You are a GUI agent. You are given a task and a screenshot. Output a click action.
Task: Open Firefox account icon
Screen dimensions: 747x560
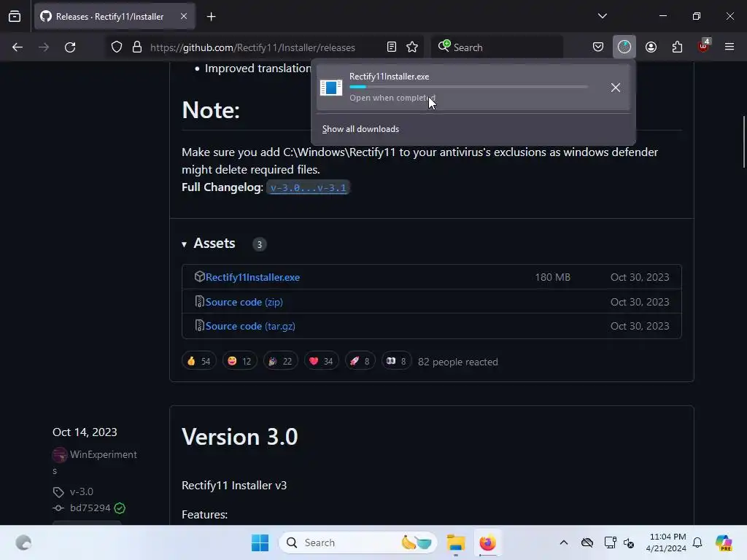click(x=651, y=47)
